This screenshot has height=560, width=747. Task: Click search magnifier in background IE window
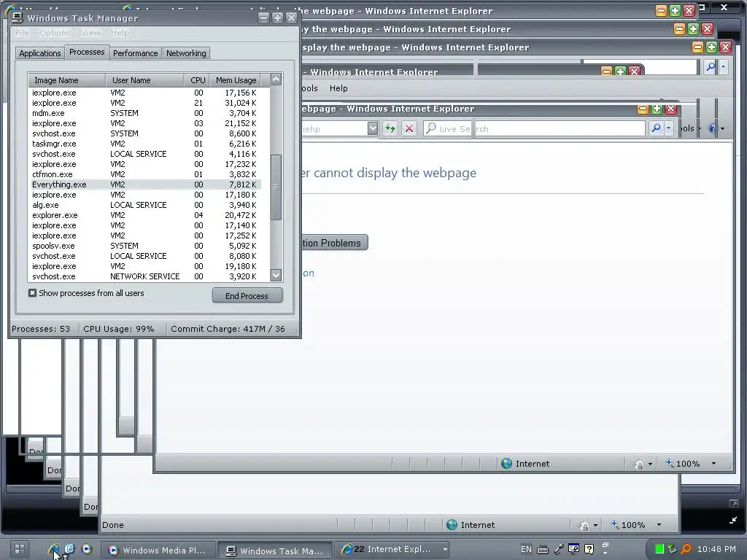pyautogui.click(x=711, y=66)
